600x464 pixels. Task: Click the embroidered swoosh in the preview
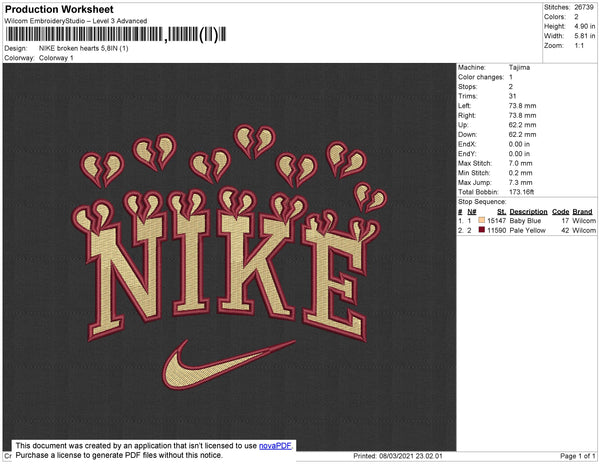229,364
